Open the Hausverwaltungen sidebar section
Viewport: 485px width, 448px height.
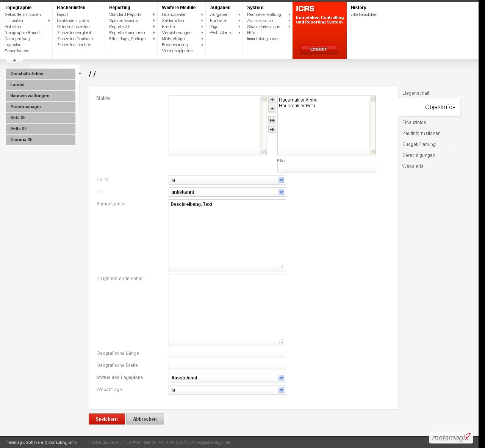point(41,96)
